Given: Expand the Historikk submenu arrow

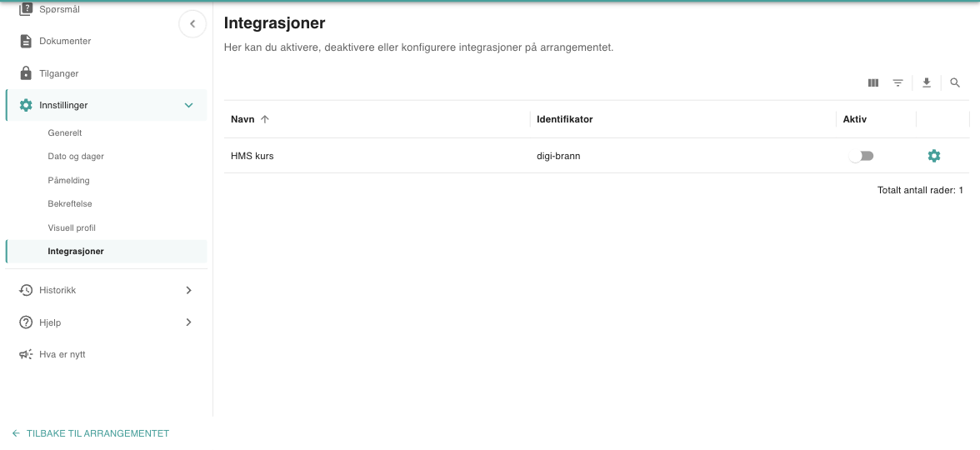Looking at the screenshot, I should tap(188, 290).
